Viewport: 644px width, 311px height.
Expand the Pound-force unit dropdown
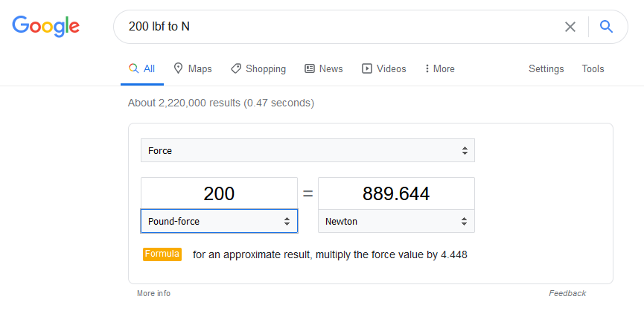click(x=219, y=221)
